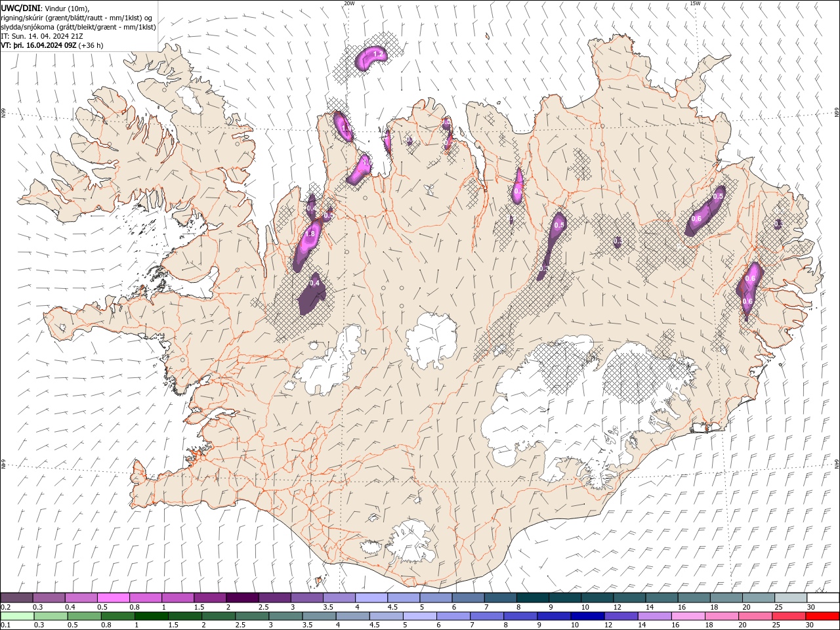Pick the 0.3 swatch in bottom legend row
The width and height of the screenshot is (840, 630).
(x=51, y=616)
